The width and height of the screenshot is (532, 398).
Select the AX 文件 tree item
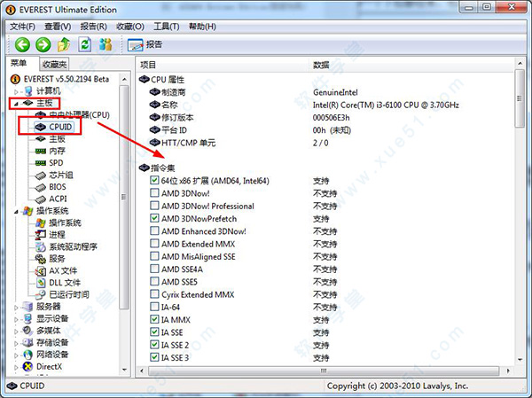coord(56,270)
